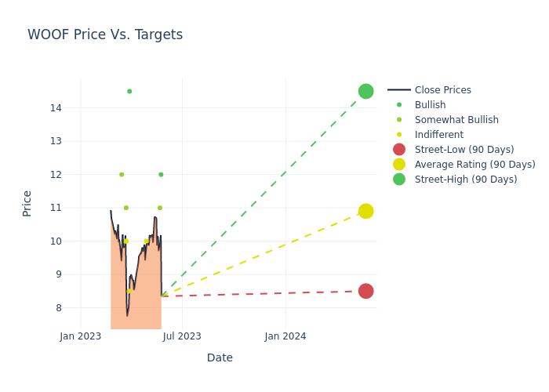
Task: Toggle Average Rating (90 Days) legend entry
Action: click(474, 165)
